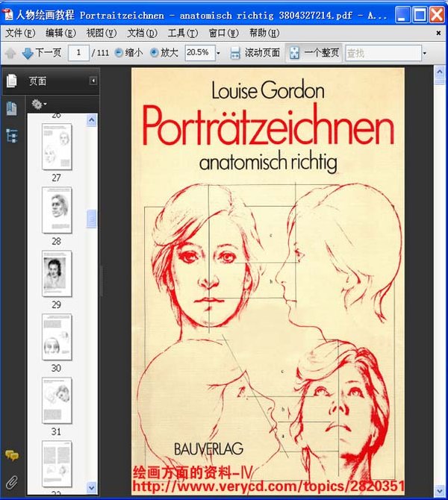Click the 查找 search field
Viewport: 448px width, 500px height.
383,53
